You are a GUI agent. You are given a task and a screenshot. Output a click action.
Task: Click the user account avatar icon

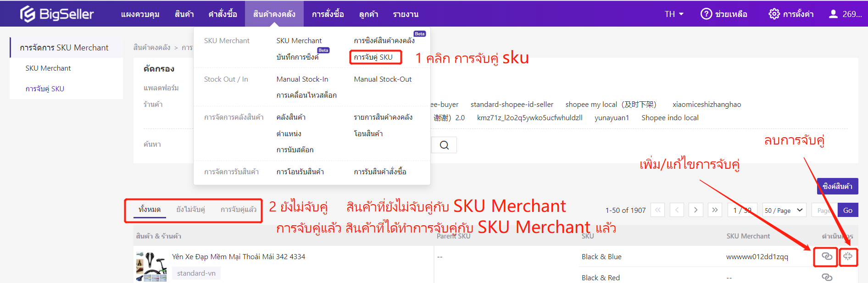click(833, 14)
